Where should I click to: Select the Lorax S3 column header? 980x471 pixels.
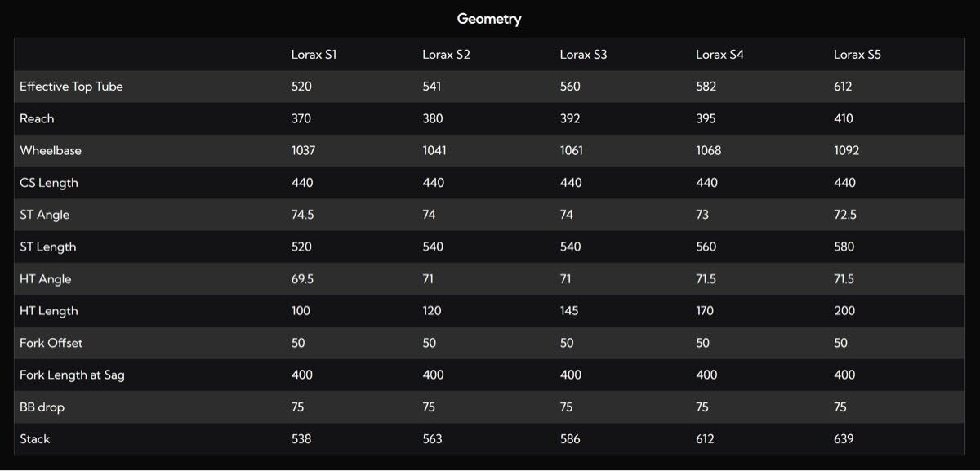[x=583, y=55]
